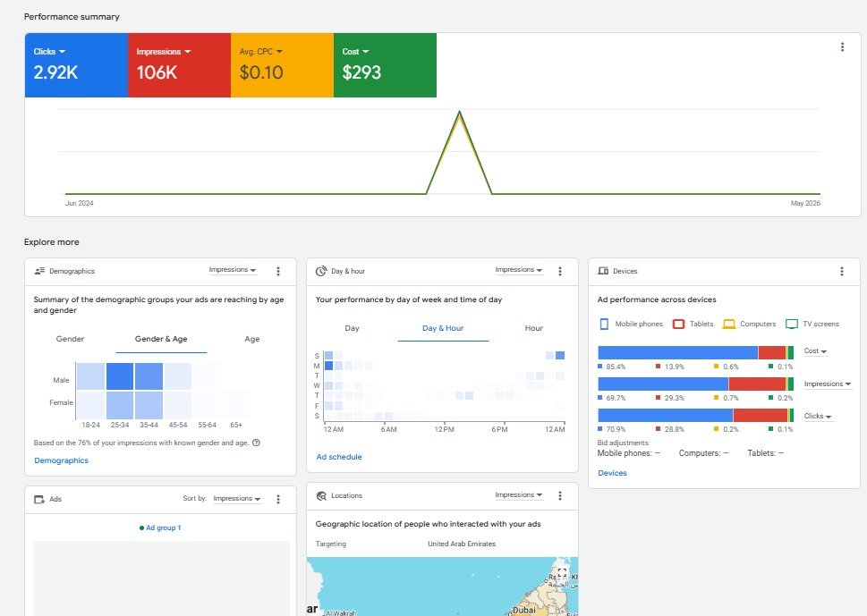Open the Ads card three-dot menu

pos(278,499)
